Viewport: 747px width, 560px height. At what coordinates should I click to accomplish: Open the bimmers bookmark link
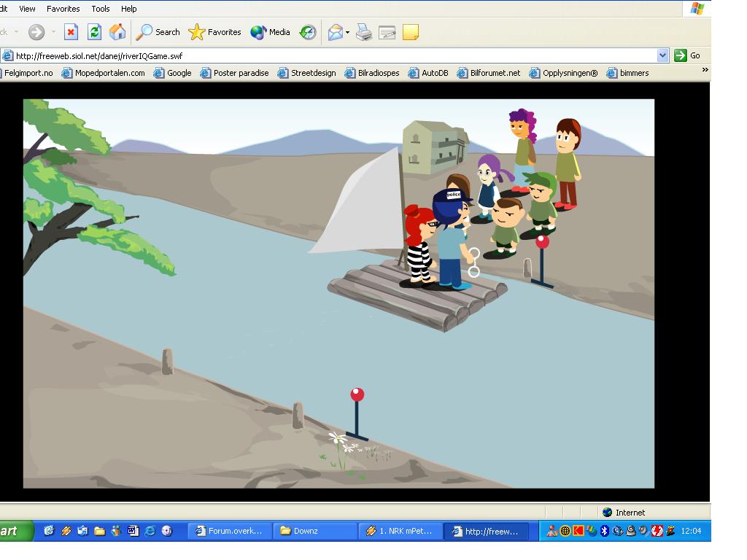tap(628, 73)
